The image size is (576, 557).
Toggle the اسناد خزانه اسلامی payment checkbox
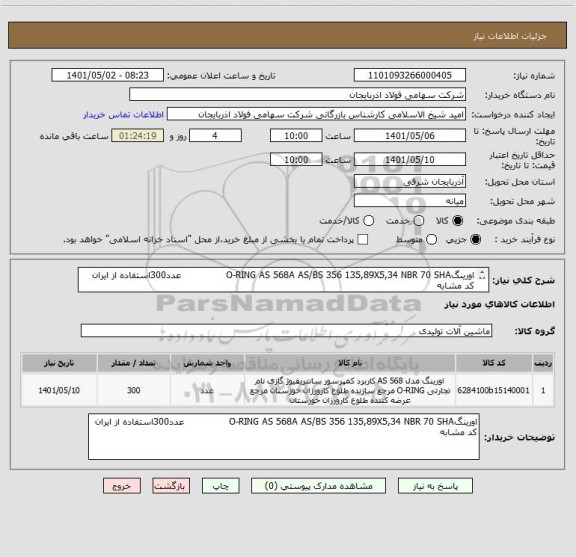363,240
